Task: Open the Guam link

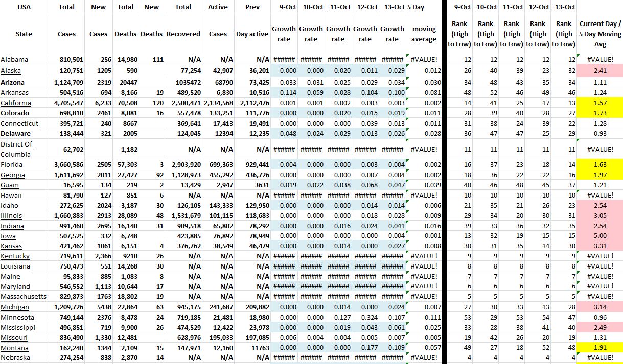Action: [x=10, y=185]
